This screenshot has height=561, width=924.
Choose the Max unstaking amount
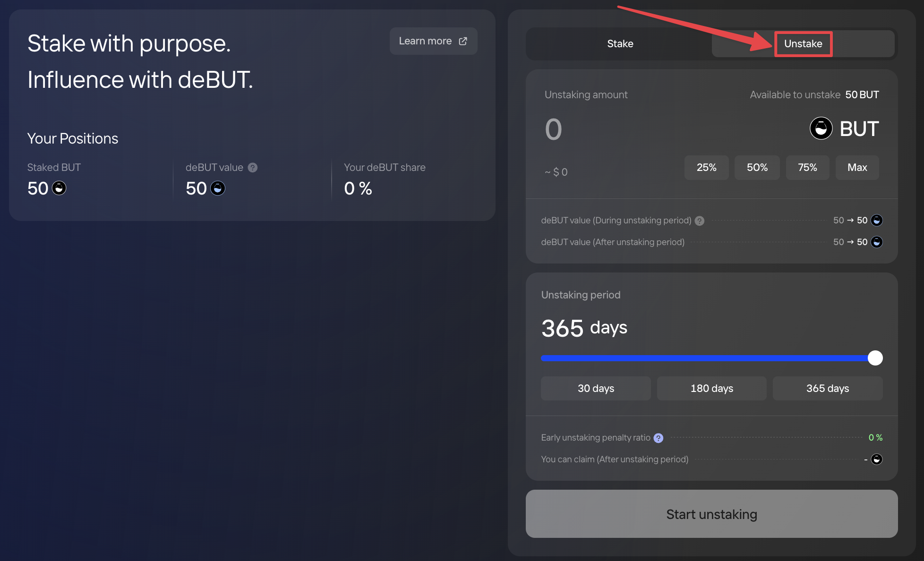coord(857,168)
